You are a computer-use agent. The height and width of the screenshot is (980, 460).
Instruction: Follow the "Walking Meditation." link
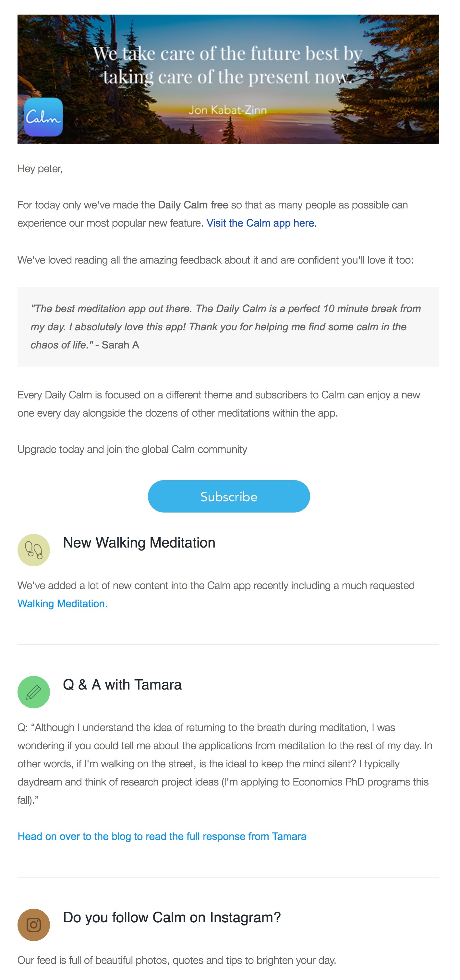63,604
